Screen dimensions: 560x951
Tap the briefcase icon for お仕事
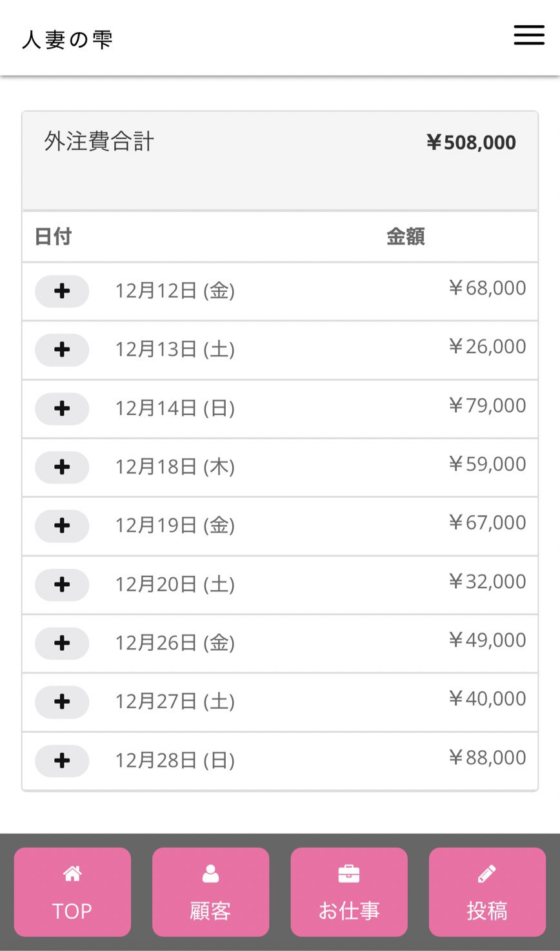(349, 874)
